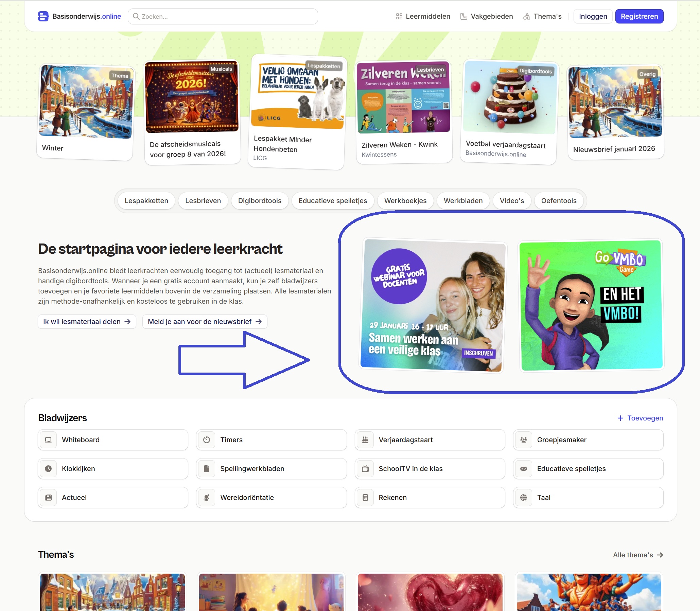The width and height of the screenshot is (700, 611).
Task: Open the SchoolTV in de klas bookmark
Action: [x=430, y=469]
